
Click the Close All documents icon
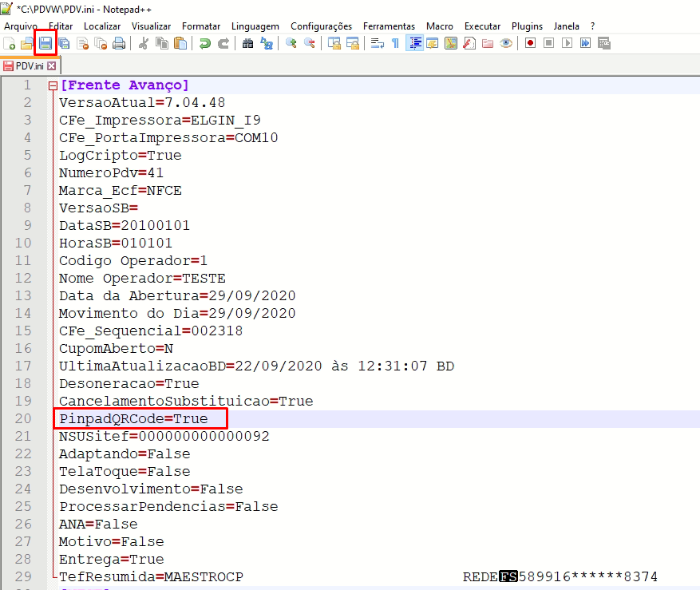pos(101,43)
